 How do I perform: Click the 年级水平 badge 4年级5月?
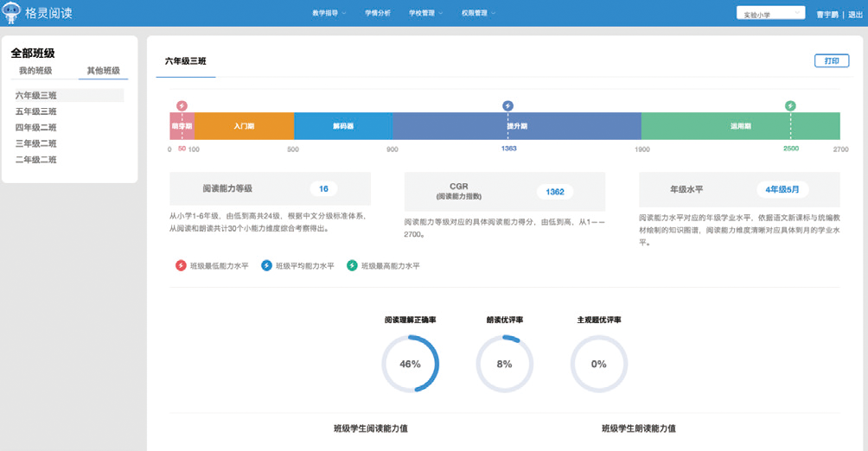click(x=782, y=189)
